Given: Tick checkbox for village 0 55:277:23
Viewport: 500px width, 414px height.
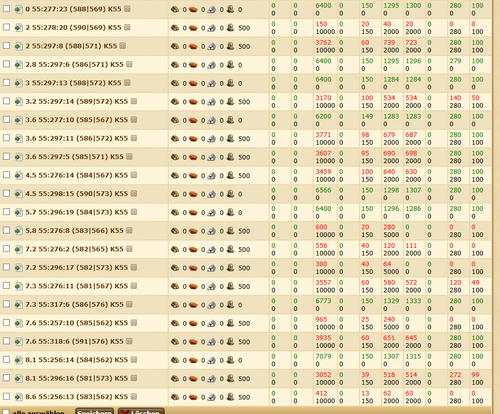Looking at the screenshot, I should (6, 9).
